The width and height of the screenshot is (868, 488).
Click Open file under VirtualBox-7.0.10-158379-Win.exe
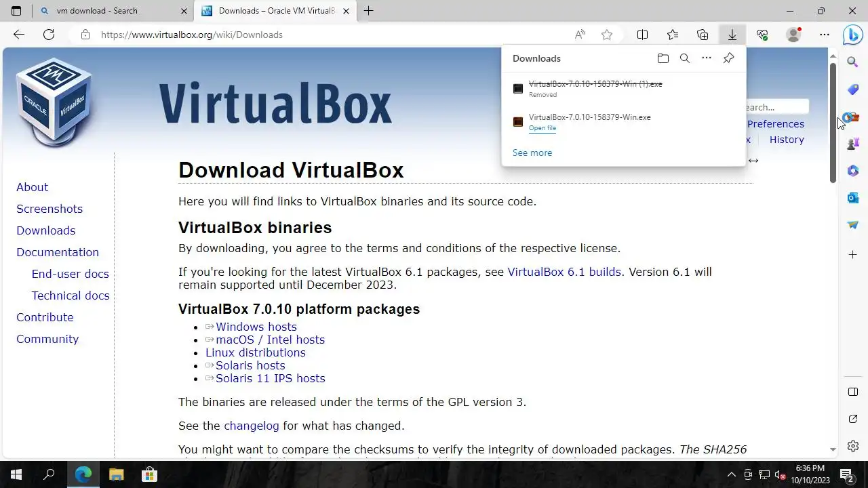542,128
